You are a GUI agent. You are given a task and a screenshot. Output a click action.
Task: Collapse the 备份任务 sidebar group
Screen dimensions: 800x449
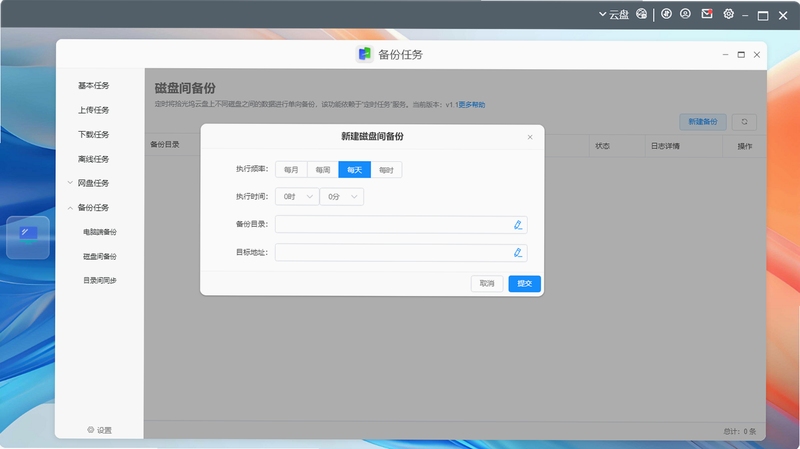tap(88, 208)
